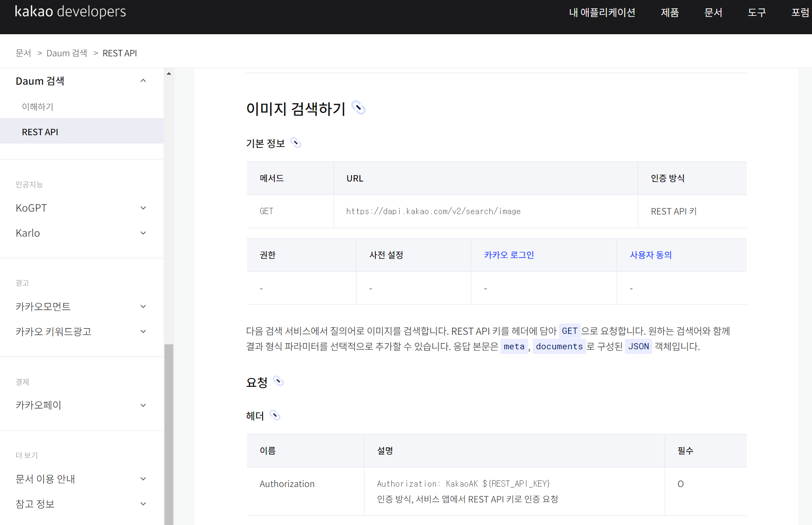Open the 카카오 로그인 link in table
Viewport: 812px width, 525px height.
pyautogui.click(x=509, y=255)
